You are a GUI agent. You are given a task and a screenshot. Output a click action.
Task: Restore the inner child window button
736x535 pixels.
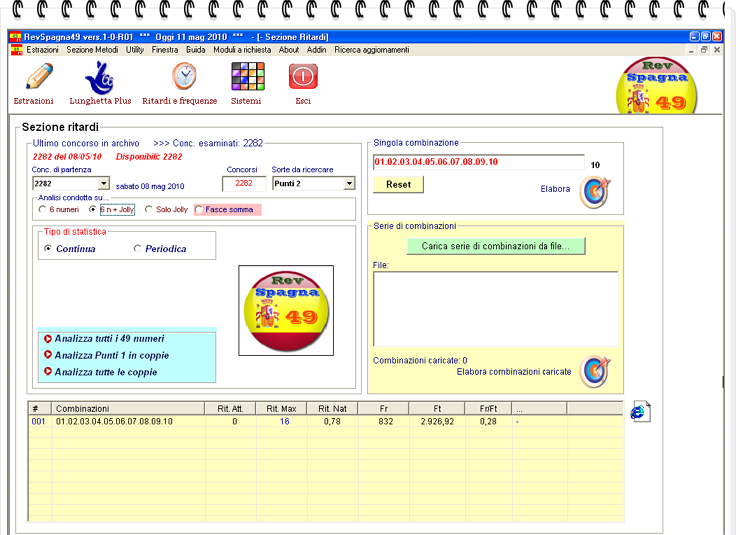[x=704, y=50]
